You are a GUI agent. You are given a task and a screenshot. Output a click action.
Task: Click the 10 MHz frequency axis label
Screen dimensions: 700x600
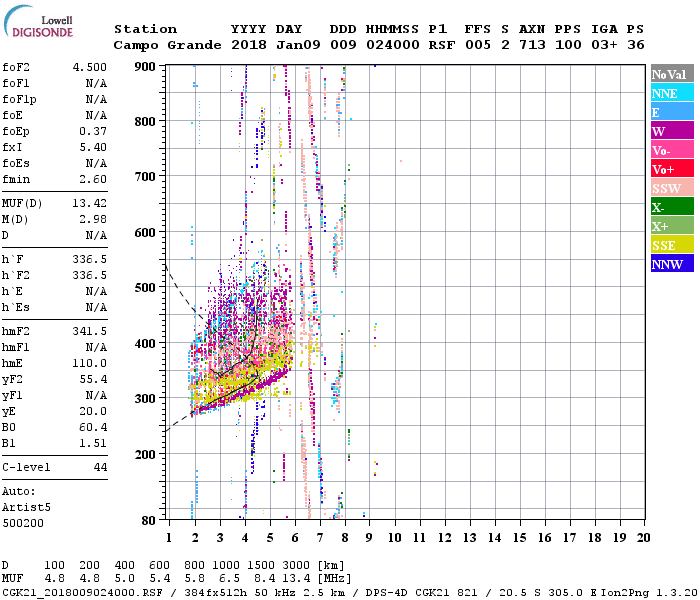click(x=394, y=538)
